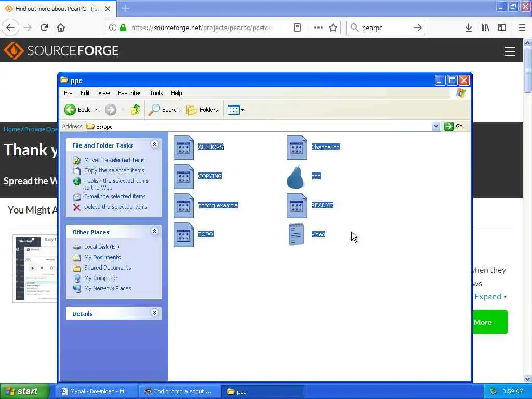Toggle the browser sidebar icon

[x=502, y=28]
